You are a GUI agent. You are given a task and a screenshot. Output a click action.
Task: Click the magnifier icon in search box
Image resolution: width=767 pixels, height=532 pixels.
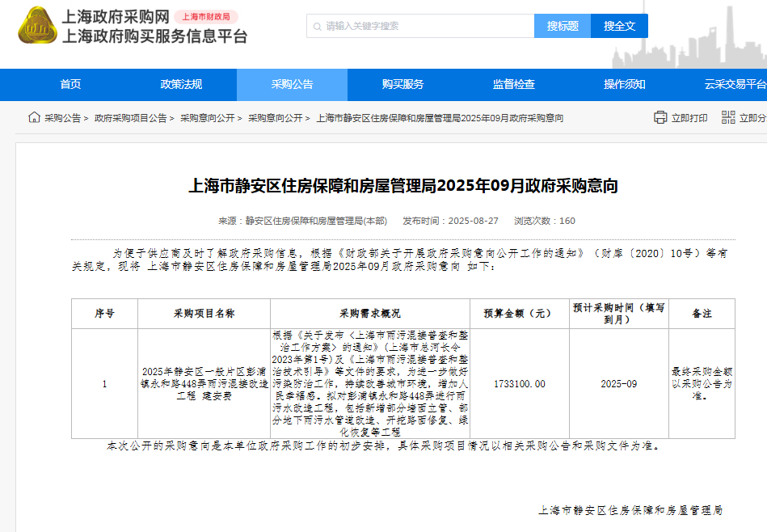[317, 26]
